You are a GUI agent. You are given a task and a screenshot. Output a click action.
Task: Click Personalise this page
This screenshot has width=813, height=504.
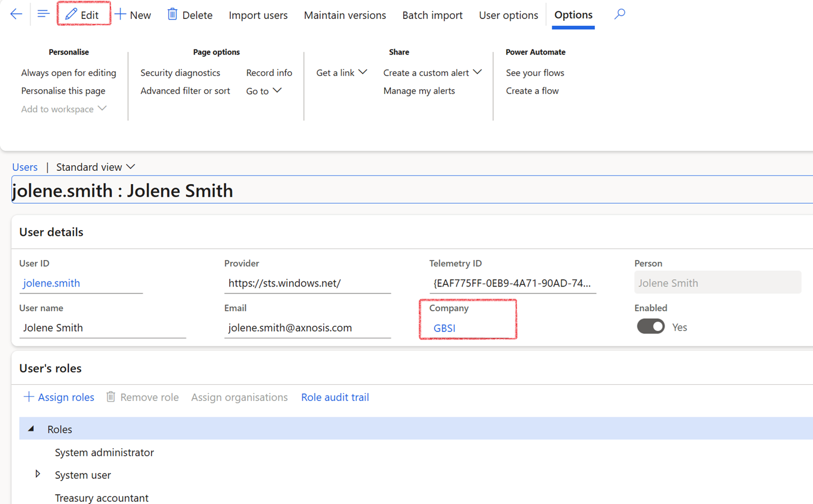tap(63, 90)
